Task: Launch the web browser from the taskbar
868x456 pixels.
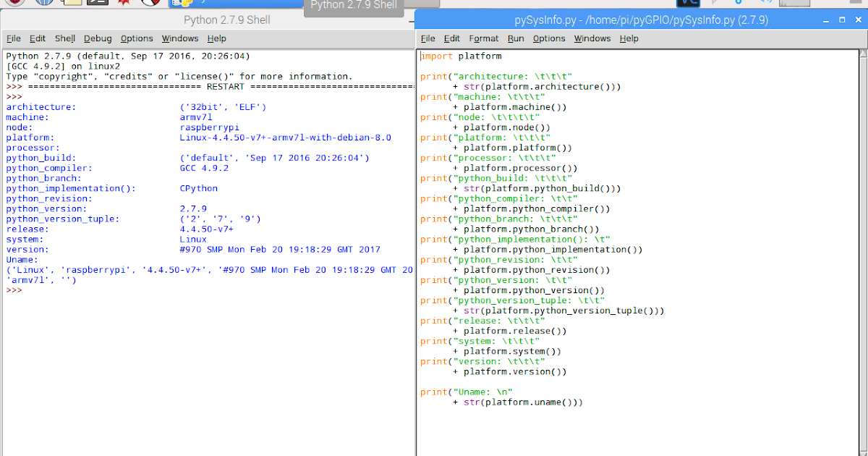Action: pos(43,4)
